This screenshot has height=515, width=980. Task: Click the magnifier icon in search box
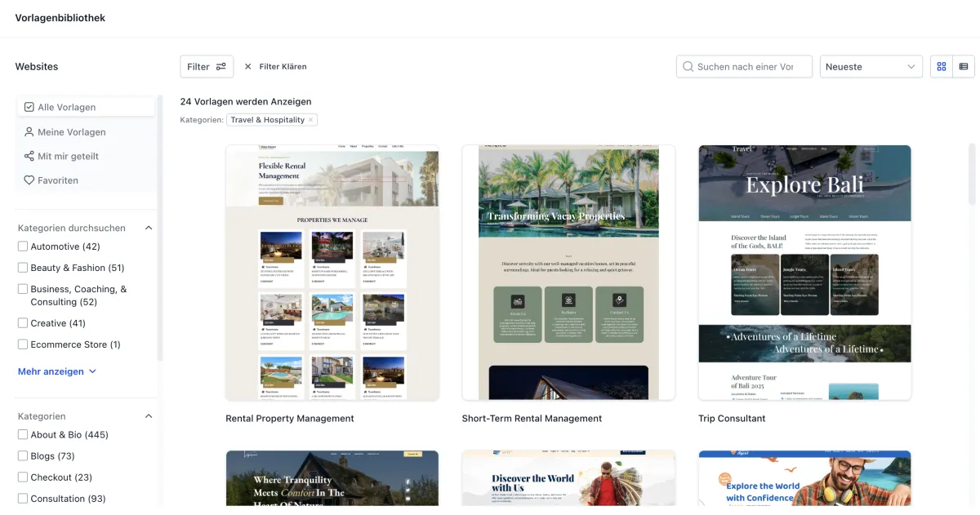(688, 67)
